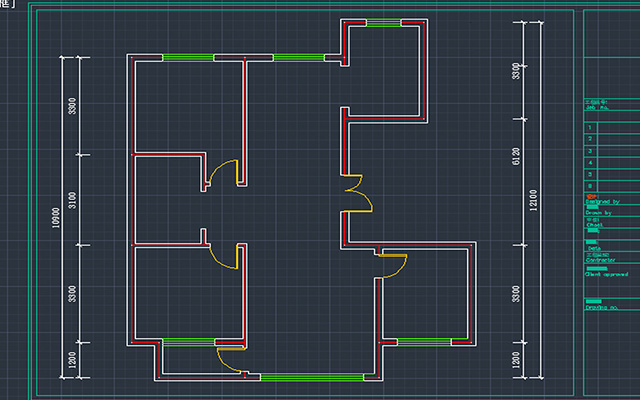Click revision row 6 in title block
The height and width of the screenshot is (400, 640).
[612, 186]
